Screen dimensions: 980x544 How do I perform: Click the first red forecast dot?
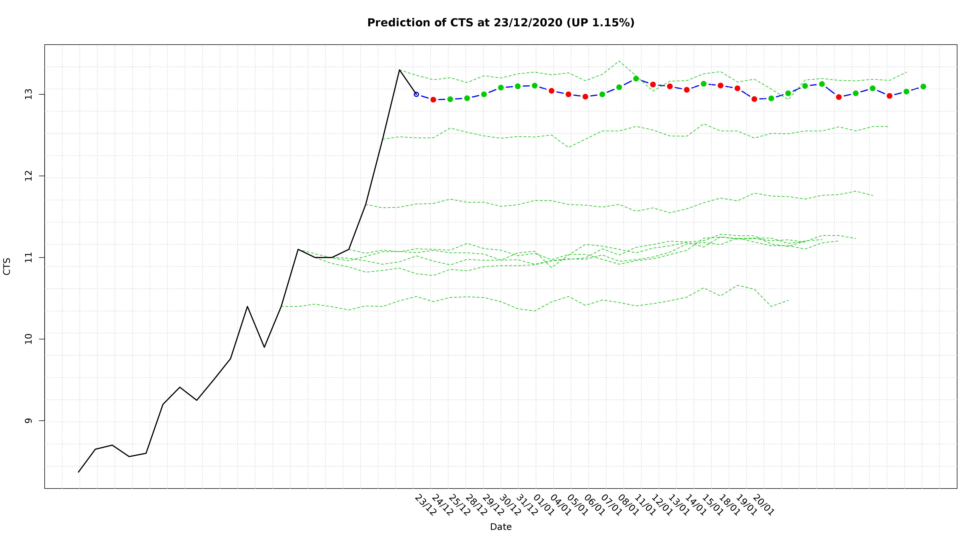click(433, 100)
